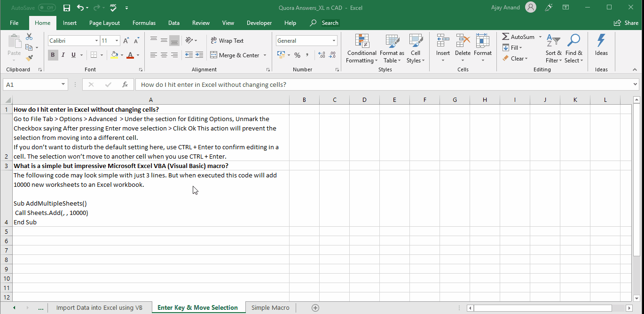Viewport: 644px width, 314px height.
Task: Click the Decrease Indent icon
Action: 188,55
